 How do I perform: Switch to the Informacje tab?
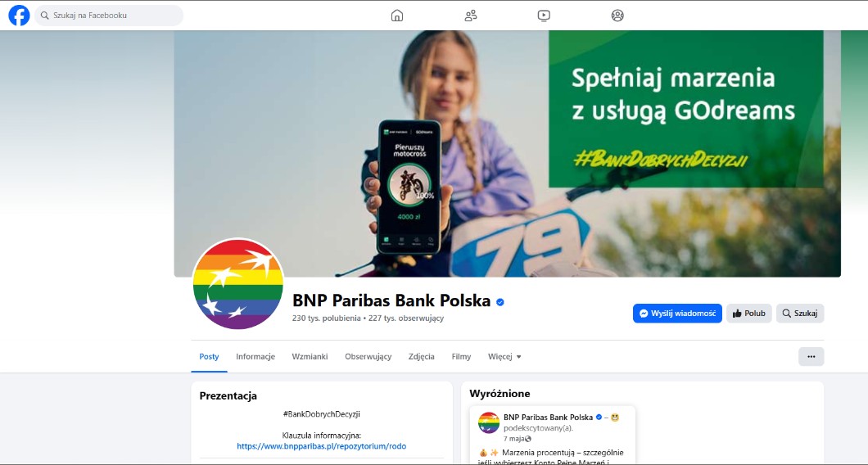[255, 356]
